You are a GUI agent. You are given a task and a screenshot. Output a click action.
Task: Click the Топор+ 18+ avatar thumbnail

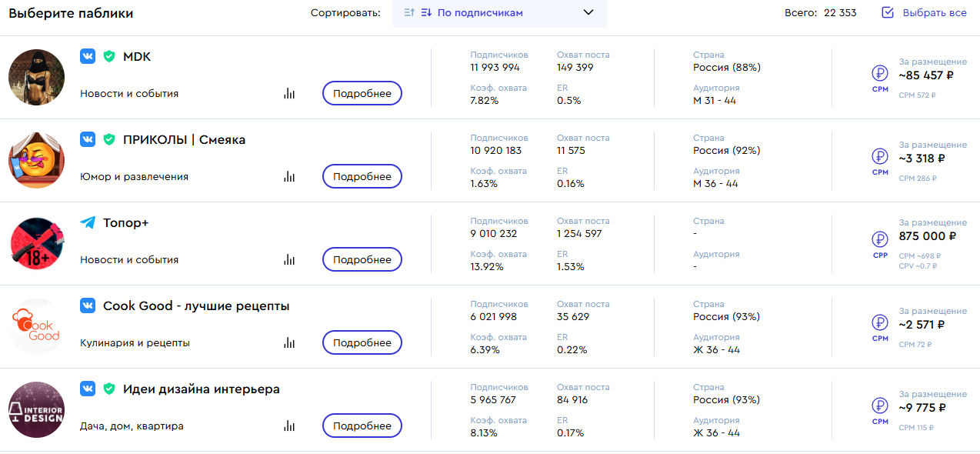click(36, 243)
